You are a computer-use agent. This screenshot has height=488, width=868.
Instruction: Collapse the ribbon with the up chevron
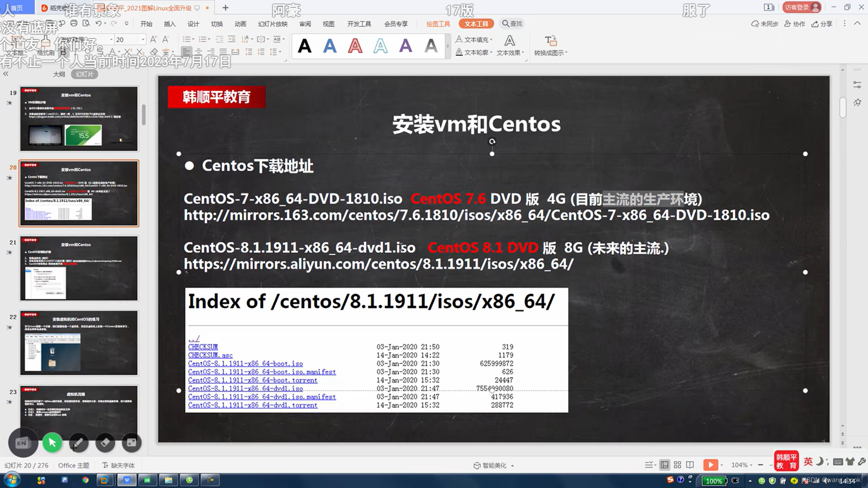[857, 23]
